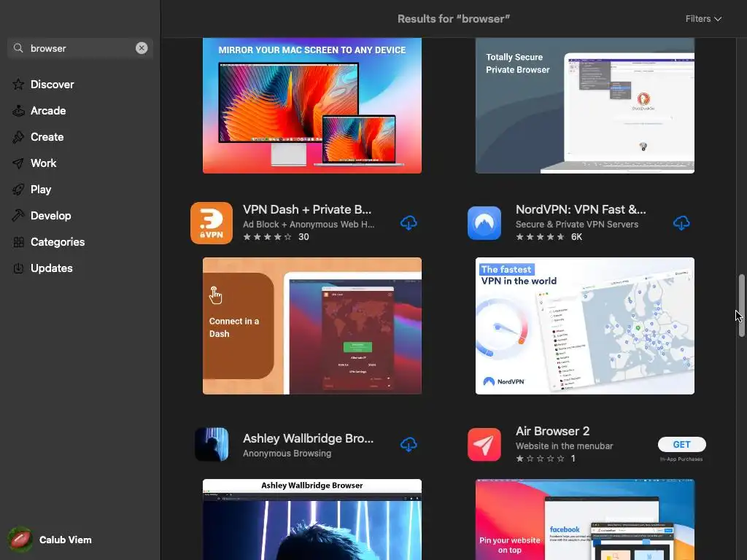Viewport: 747px width, 560px height.
Task: Click the vertical scrollbar thumb
Action: 741,306
